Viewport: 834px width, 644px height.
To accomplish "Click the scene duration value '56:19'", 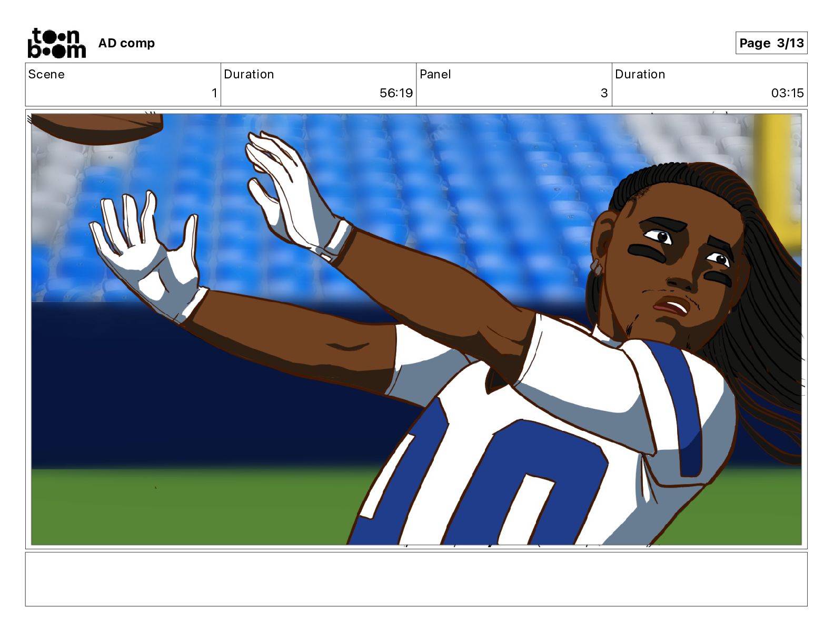I will pyautogui.click(x=396, y=93).
